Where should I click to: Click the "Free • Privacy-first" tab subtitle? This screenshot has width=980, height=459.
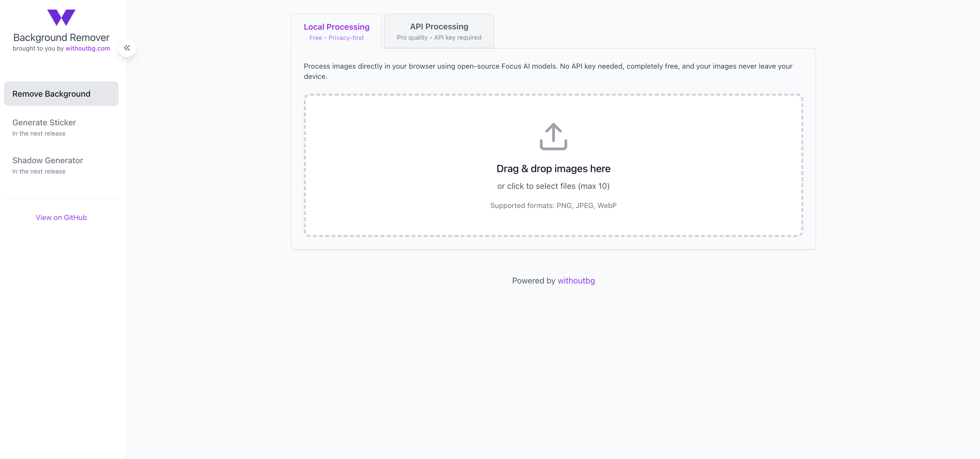[x=336, y=38]
